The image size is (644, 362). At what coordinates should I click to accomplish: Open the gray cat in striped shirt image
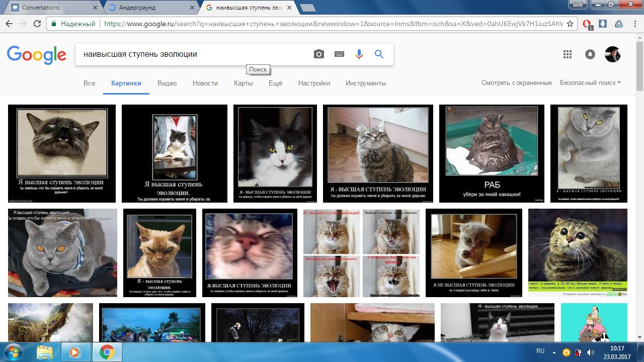click(x=62, y=253)
